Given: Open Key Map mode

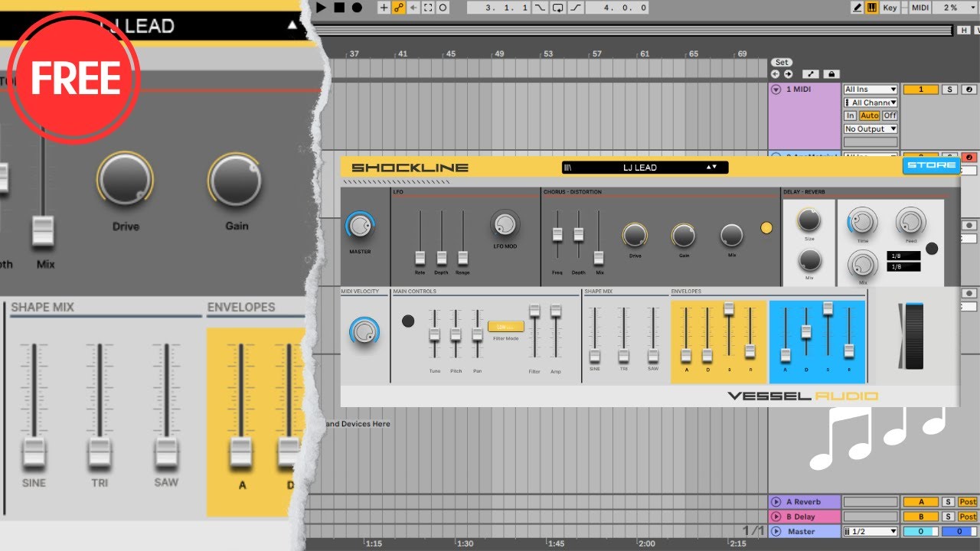Looking at the screenshot, I should click(x=890, y=8).
